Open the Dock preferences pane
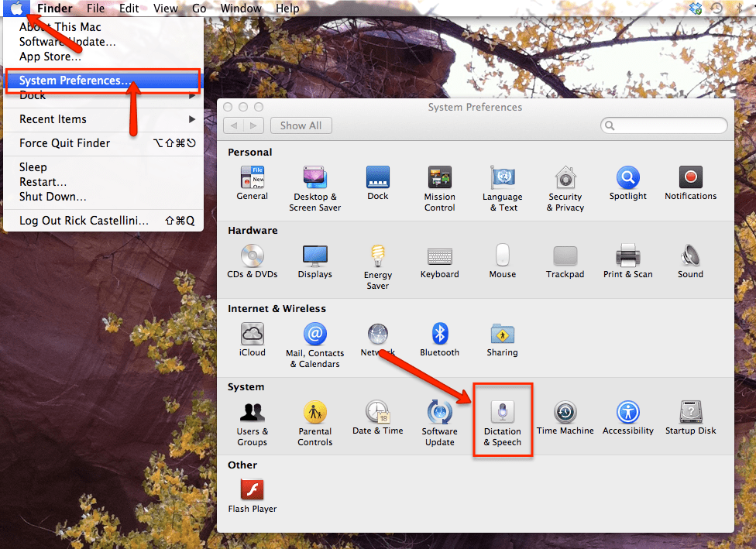 [377, 183]
